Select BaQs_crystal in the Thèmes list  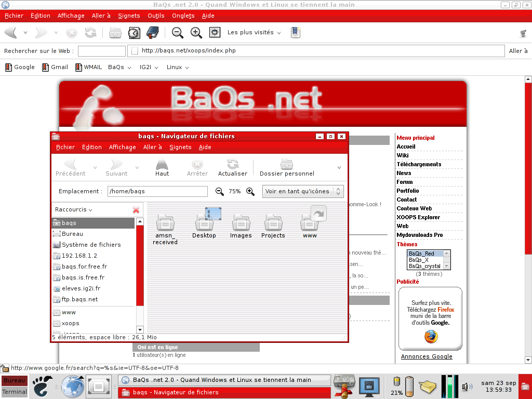point(425,266)
